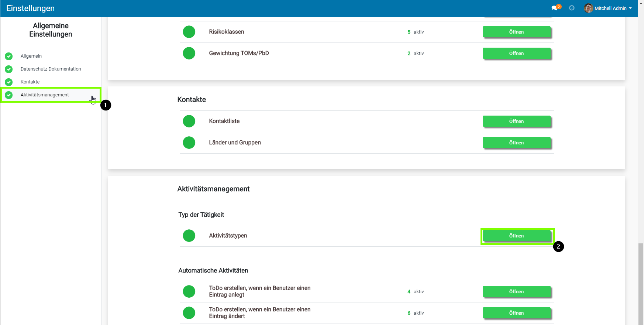Click checkmark icon next to Kontakte sidebar item
644x325 pixels.
(9, 82)
